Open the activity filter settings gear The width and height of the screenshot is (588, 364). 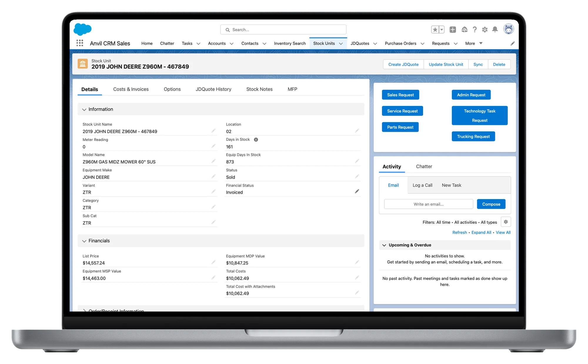click(x=506, y=222)
